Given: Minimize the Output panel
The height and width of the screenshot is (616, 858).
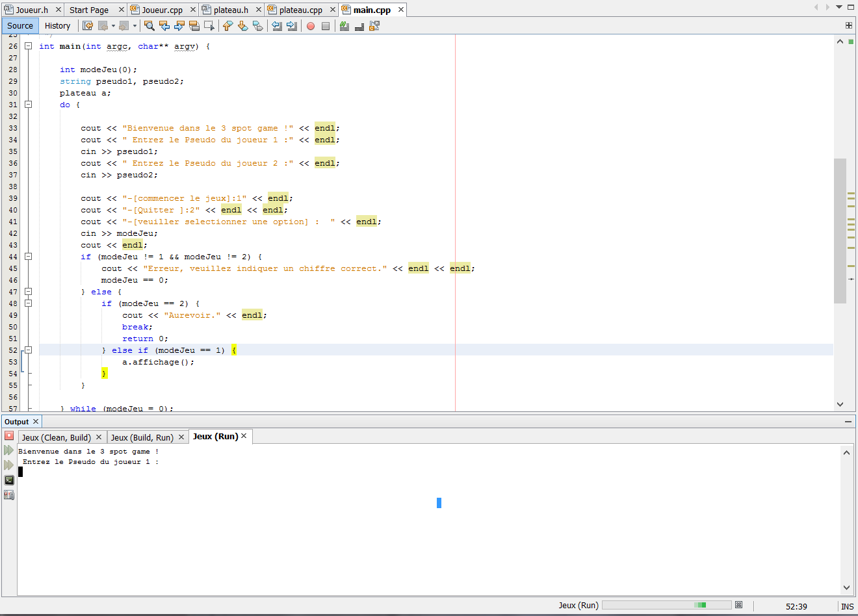Looking at the screenshot, I should pyautogui.click(x=848, y=422).
